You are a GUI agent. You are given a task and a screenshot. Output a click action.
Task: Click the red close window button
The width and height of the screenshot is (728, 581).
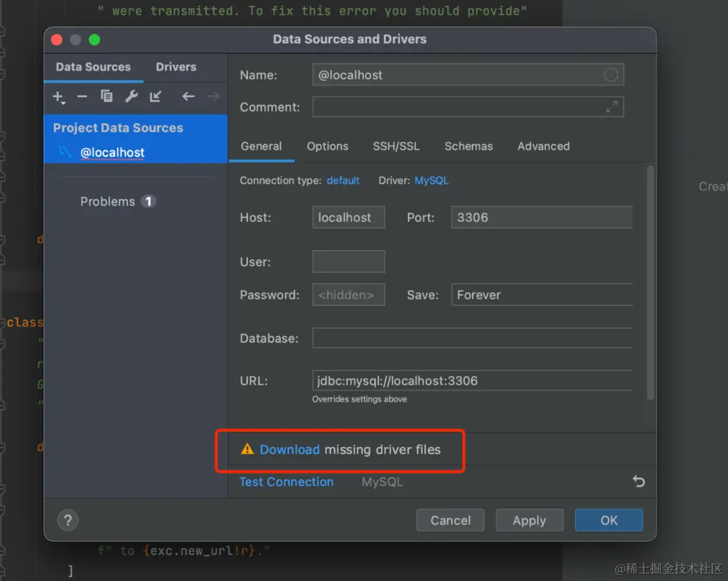(57, 40)
